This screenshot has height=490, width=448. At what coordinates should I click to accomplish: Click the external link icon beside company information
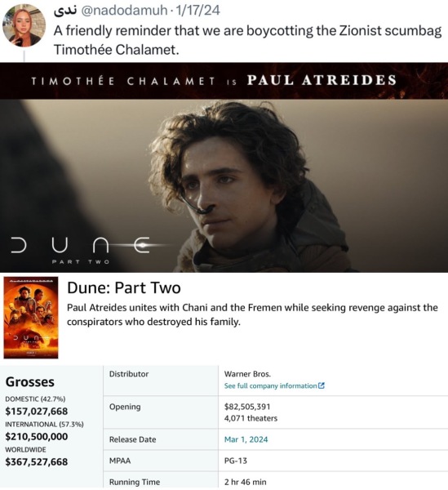[x=322, y=386]
